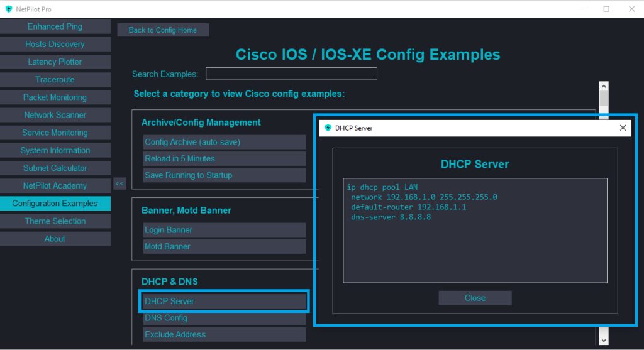The image size is (644, 350).
Task: Click scrollbar up arrow in examples list
Action: (603, 86)
